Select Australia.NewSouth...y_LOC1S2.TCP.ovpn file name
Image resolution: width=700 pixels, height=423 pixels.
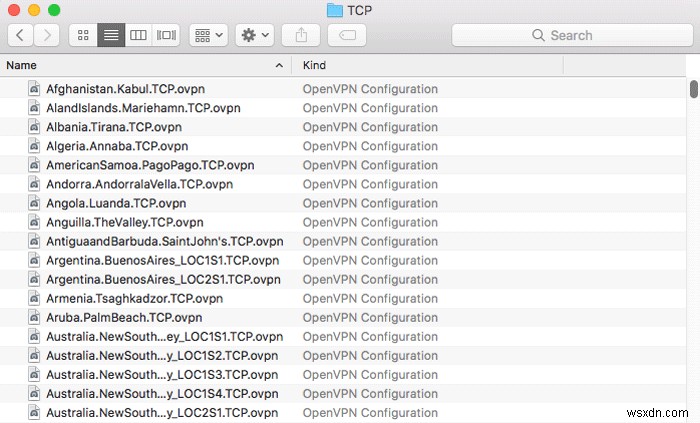tap(162, 356)
